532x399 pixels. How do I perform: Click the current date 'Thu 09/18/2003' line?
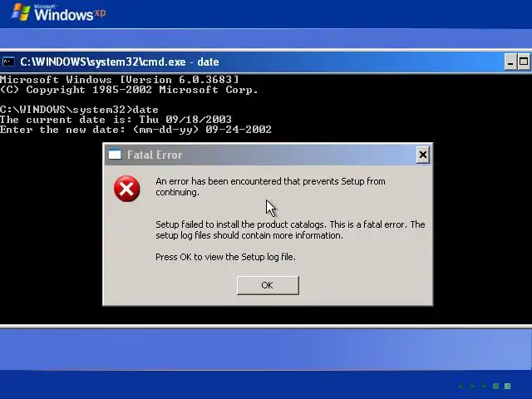[116, 120]
